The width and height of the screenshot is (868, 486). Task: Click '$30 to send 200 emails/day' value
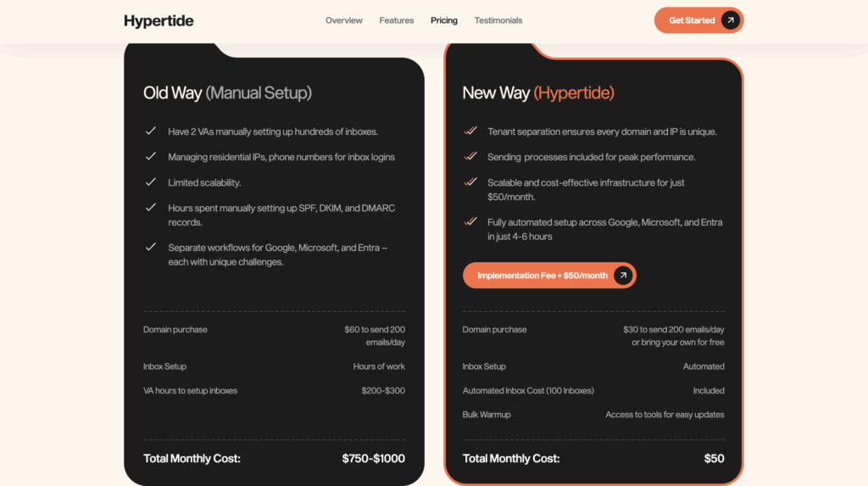click(x=673, y=336)
